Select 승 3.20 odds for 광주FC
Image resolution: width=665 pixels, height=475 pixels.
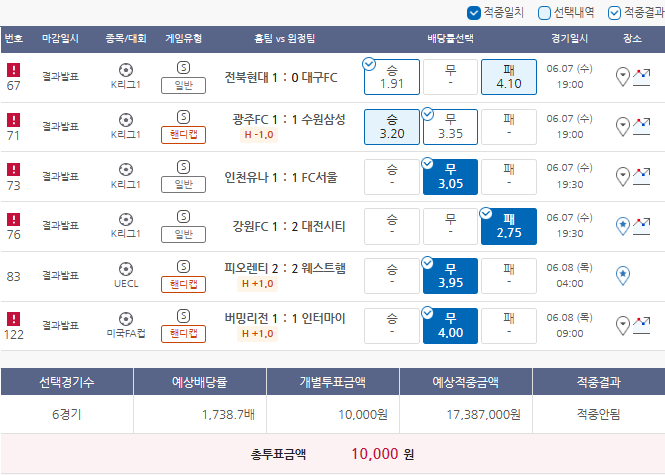tap(392, 127)
